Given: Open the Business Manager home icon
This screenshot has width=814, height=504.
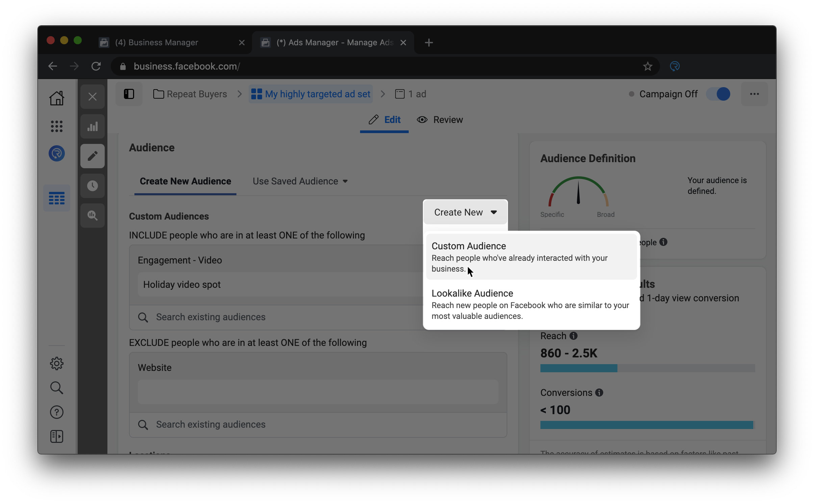Looking at the screenshot, I should tap(57, 98).
